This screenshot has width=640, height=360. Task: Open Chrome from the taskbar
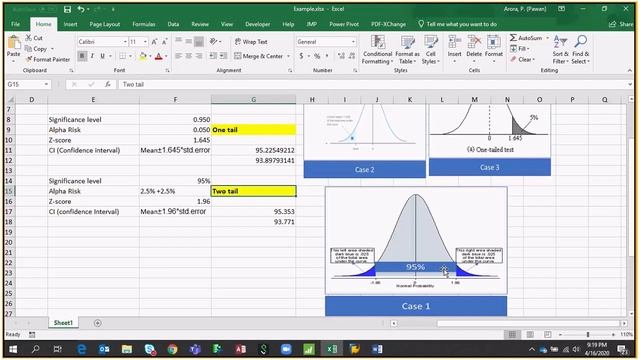[x=172, y=349]
